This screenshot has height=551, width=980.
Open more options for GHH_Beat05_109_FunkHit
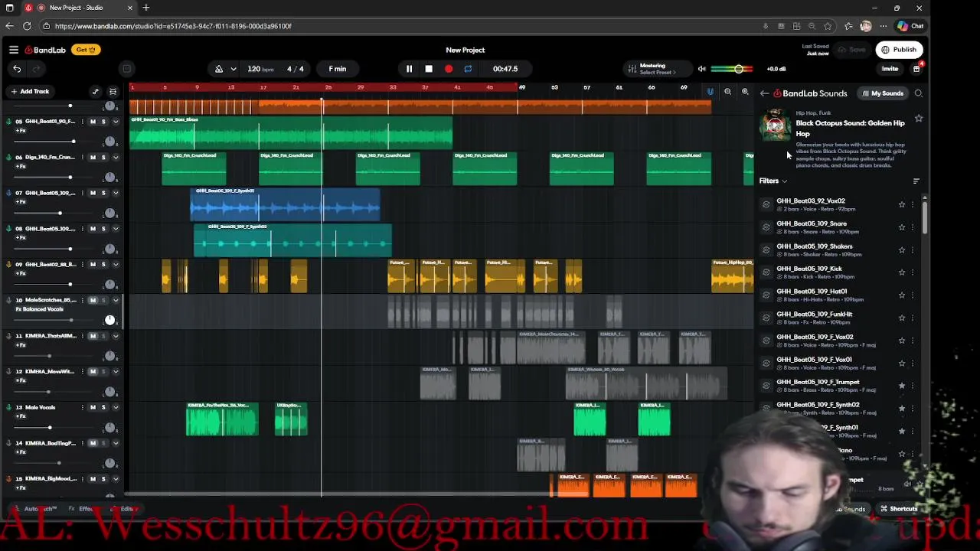click(x=913, y=318)
